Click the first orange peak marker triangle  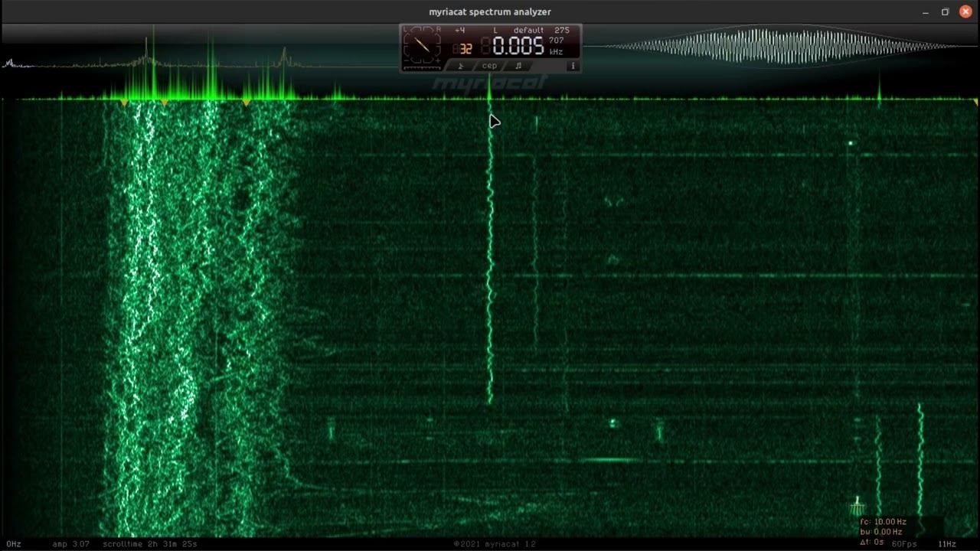(125, 103)
